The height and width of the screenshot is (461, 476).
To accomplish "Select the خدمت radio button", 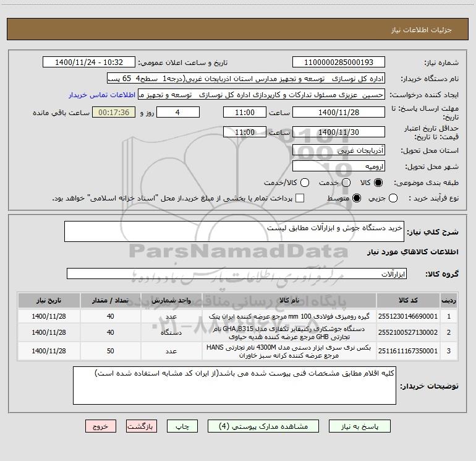I will (x=346, y=183).
